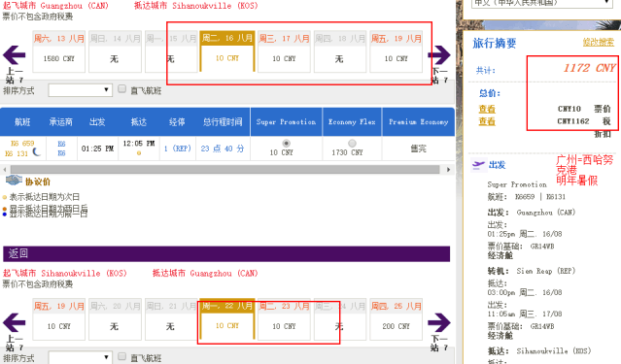Enable return 直飞航班 direct flights checkbox
Image resolution: width=621 pixels, height=364 pixels.
(x=122, y=356)
